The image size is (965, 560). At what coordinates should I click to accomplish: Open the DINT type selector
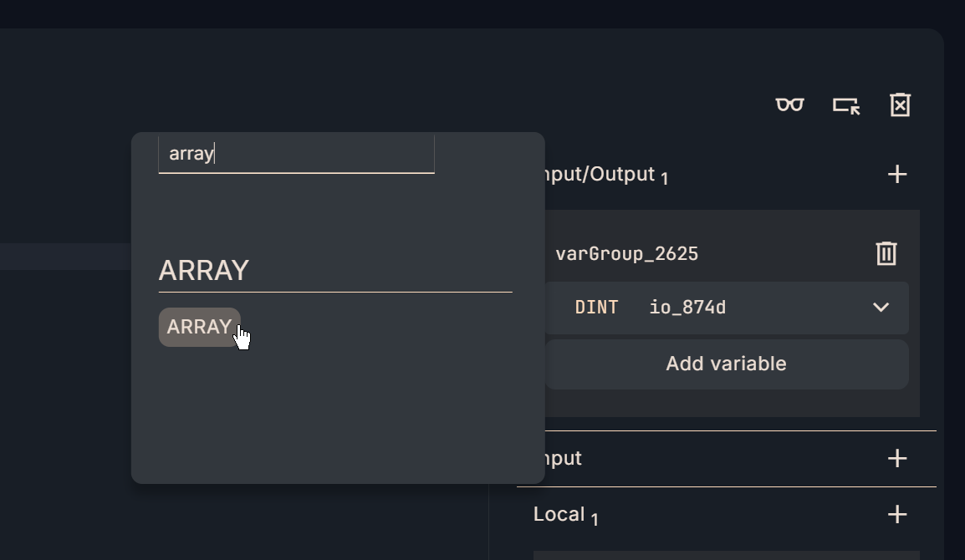(x=596, y=308)
